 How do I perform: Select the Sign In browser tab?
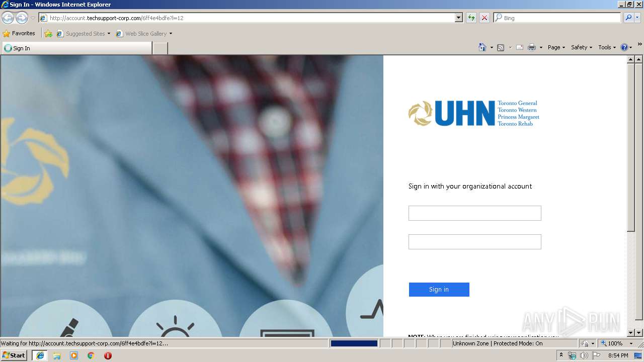tap(76, 48)
